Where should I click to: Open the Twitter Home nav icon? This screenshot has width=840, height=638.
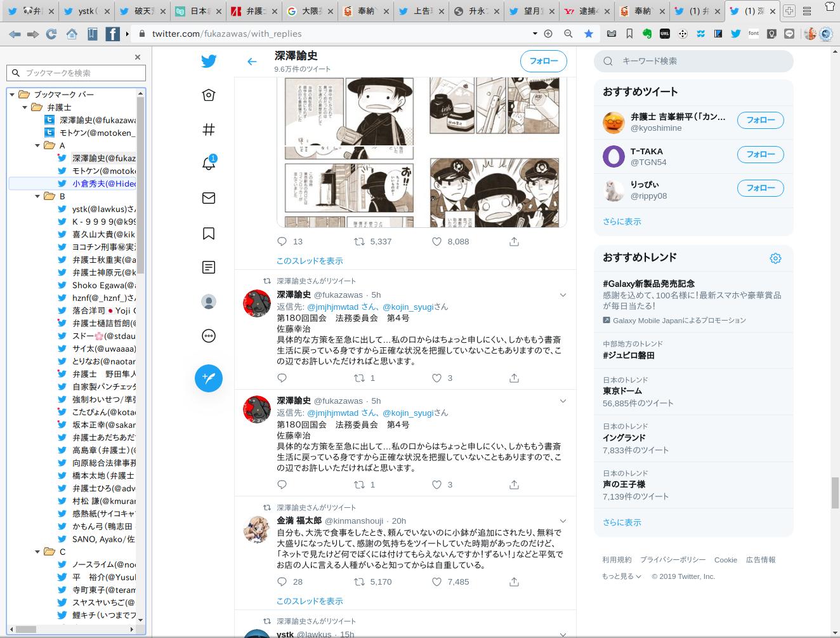point(209,95)
